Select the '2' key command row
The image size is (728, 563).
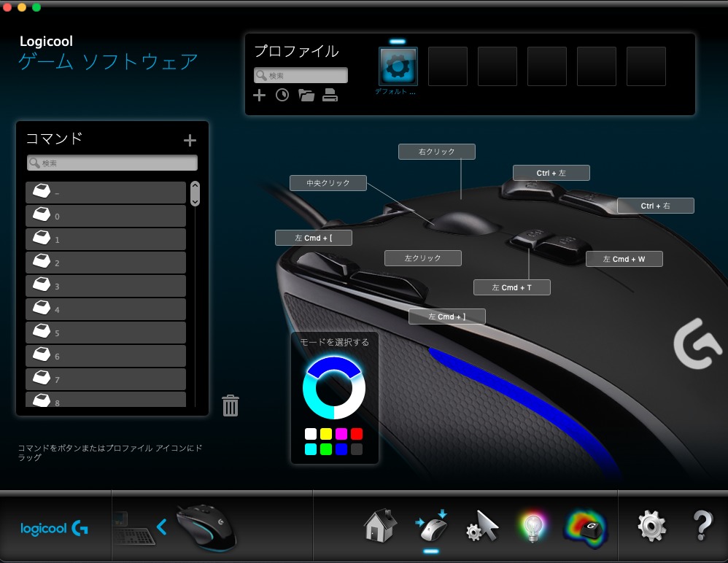106,263
